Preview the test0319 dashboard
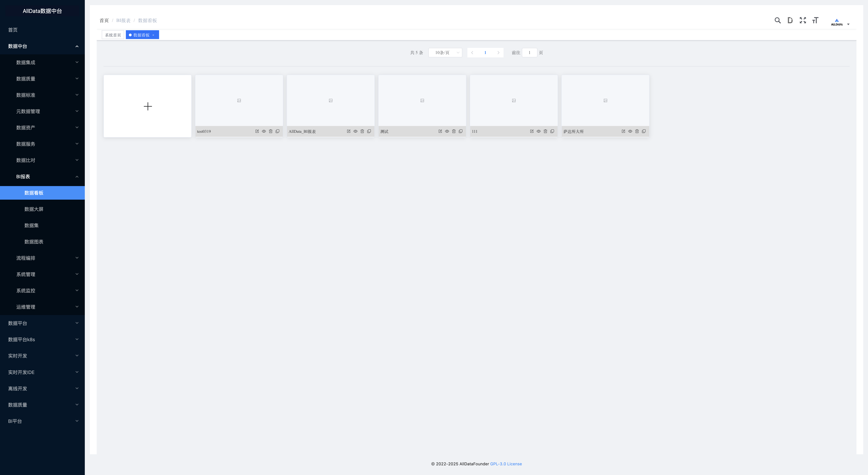This screenshot has height=475, width=868. pyautogui.click(x=264, y=131)
